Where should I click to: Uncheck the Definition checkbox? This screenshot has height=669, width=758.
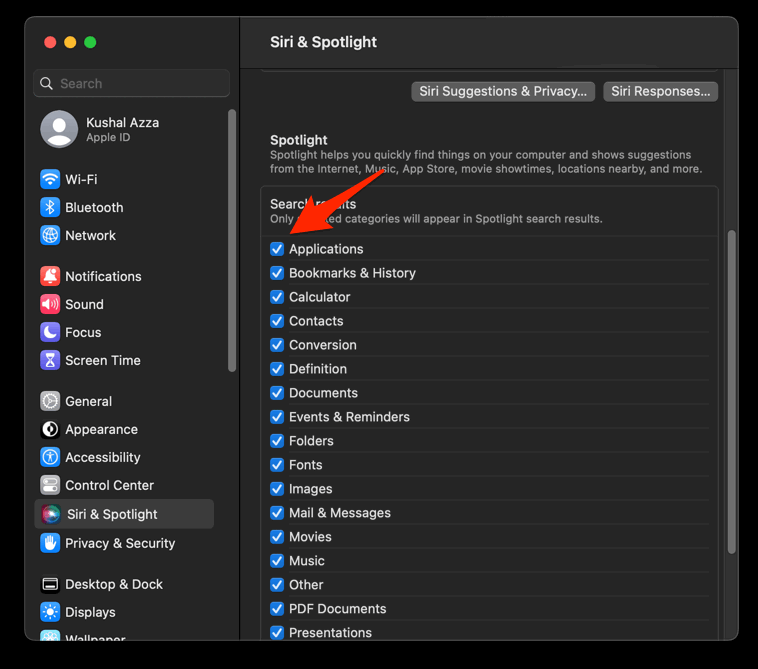[x=277, y=369]
